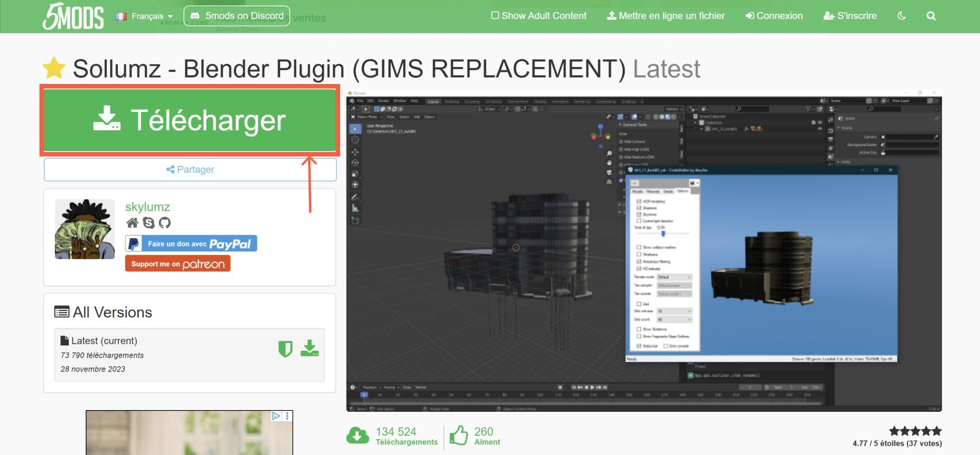Download Latest version via green icon
980x455 pixels.
(x=309, y=349)
